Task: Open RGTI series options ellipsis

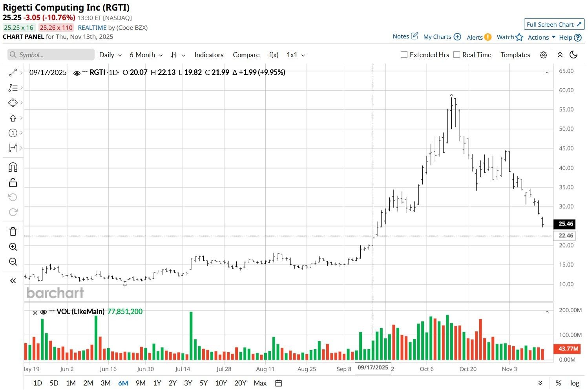Action: [85, 72]
